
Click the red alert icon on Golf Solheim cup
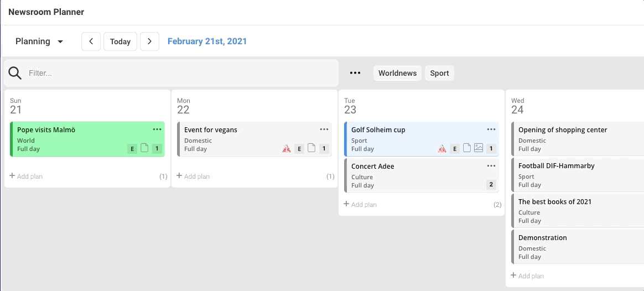point(442,148)
